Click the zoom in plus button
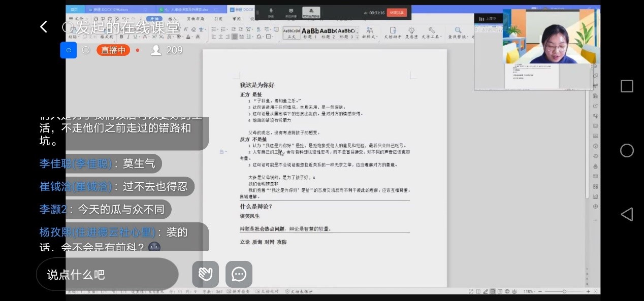This screenshot has height=301, width=644. coord(588,291)
